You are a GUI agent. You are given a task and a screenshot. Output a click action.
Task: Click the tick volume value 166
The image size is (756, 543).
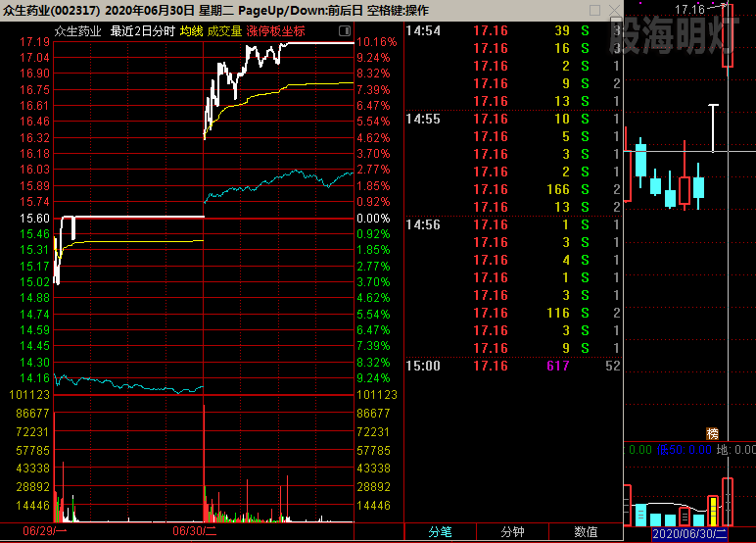[558, 190]
